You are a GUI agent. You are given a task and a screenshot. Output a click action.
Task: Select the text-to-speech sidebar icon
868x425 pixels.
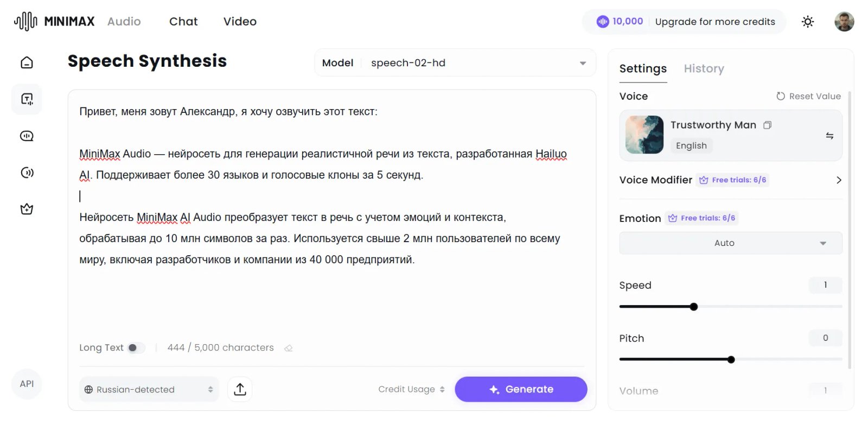tap(27, 99)
